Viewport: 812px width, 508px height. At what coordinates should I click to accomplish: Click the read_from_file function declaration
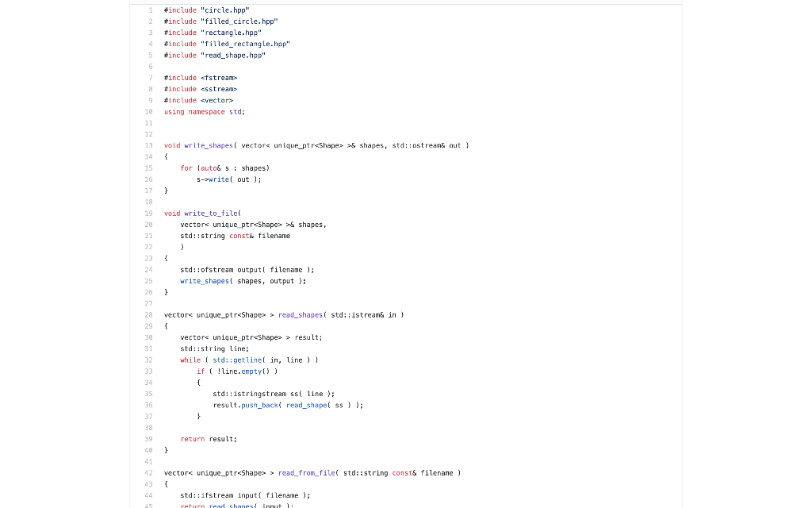pyautogui.click(x=306, y=472)
